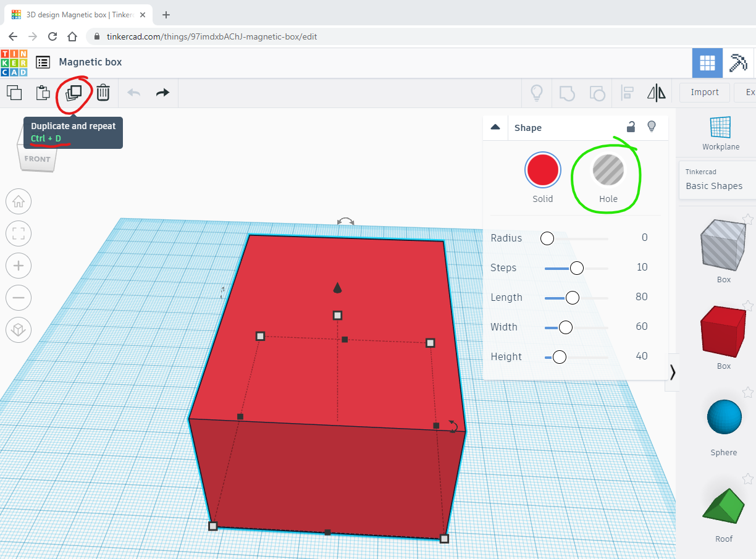Click the Paste clipboard icon
The width and height of the screenshot is (756, 559).
point(43,93)
